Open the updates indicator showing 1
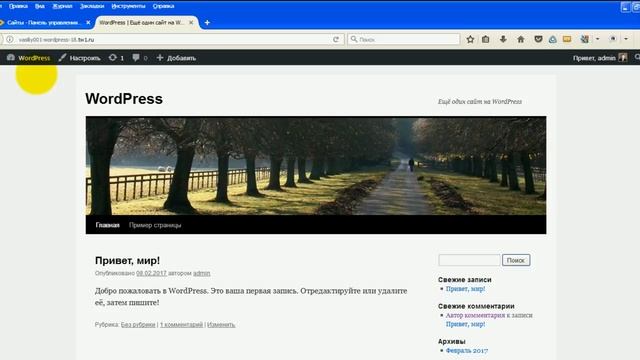Screen dimensions: 640x360 (116, 58)
